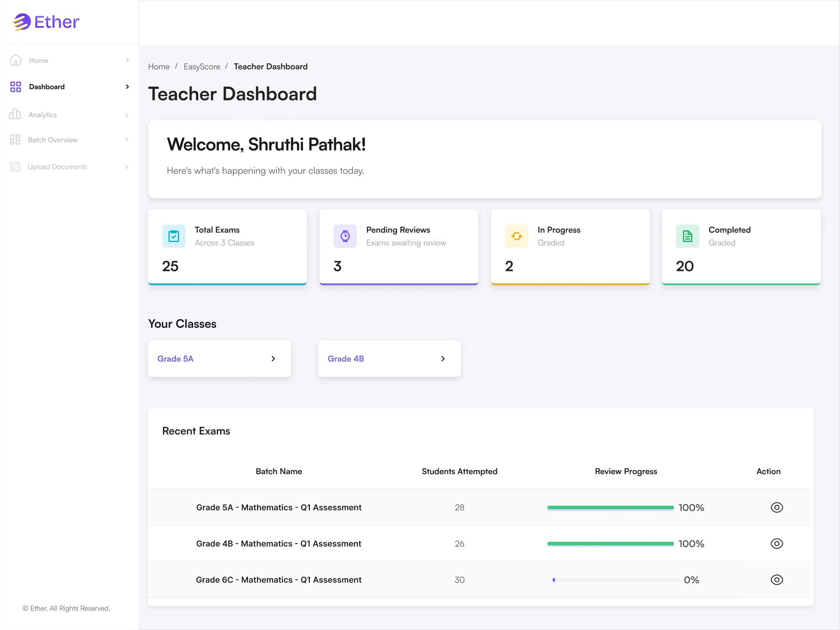Expand the Dashboard sidebar chevron
Image resolution: width=840 pixels, height=630 pixels.
pos(127,87)
